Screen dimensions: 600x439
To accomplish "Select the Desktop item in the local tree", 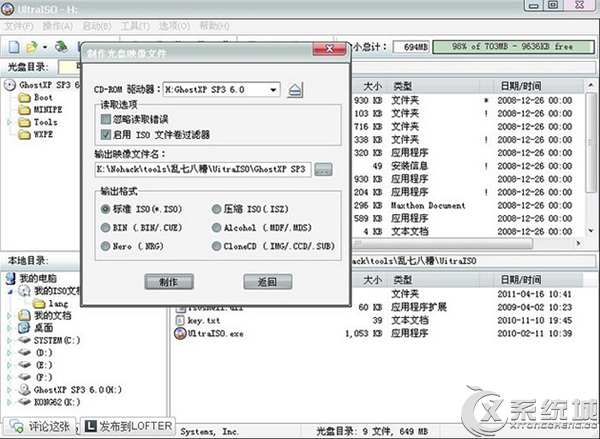I will 36,328.
